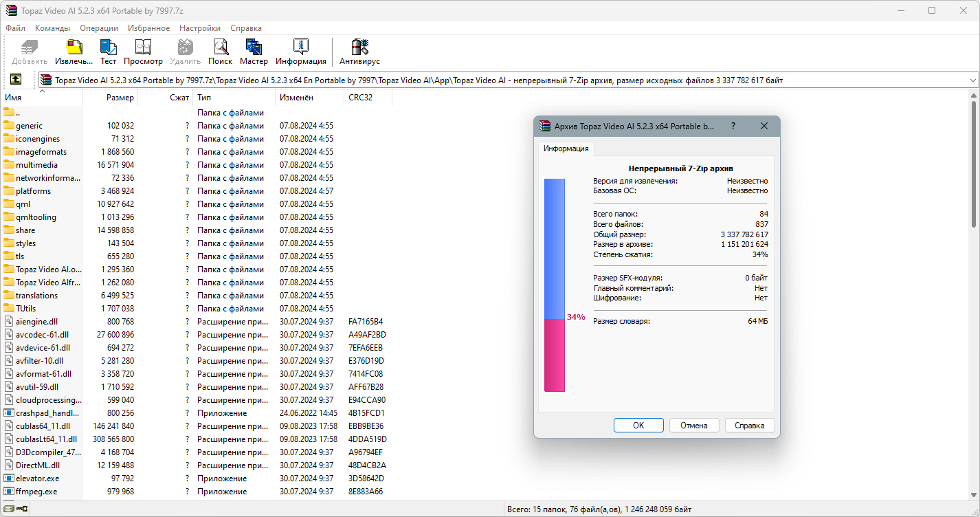980x517 pixels.
Task: Click the WinRAR icon in the address bar
Action: pyautogui.click(x=46, y=80)
